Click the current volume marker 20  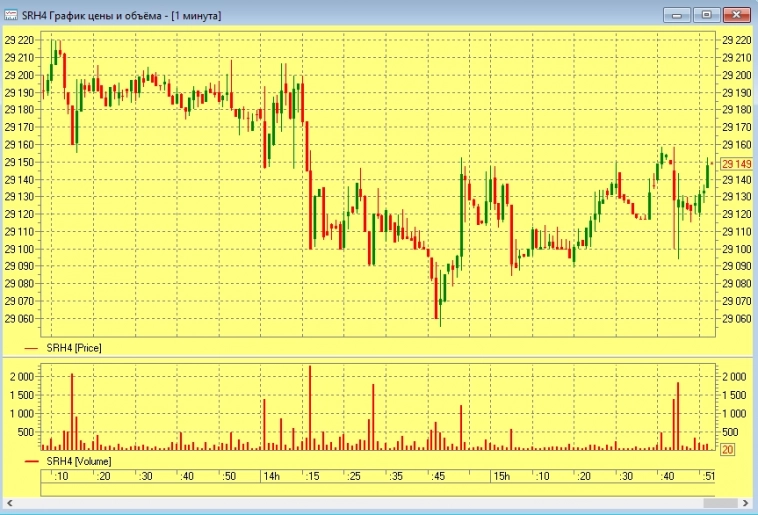click(x=727, y=450)
